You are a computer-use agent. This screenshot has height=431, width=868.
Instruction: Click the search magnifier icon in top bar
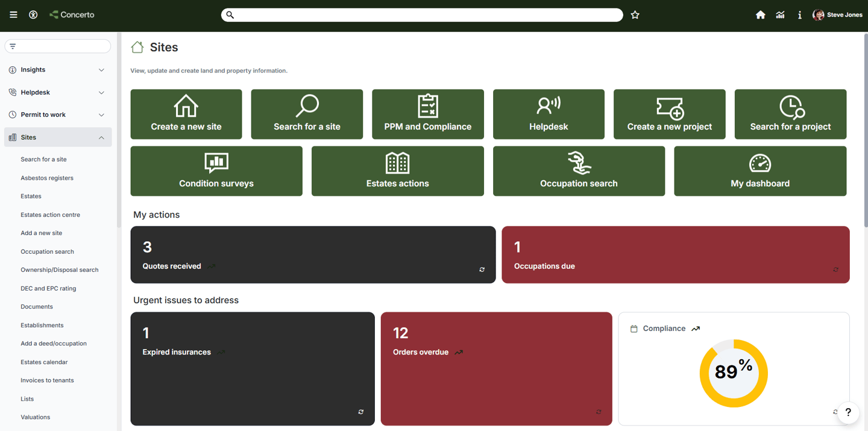[230, 14]
